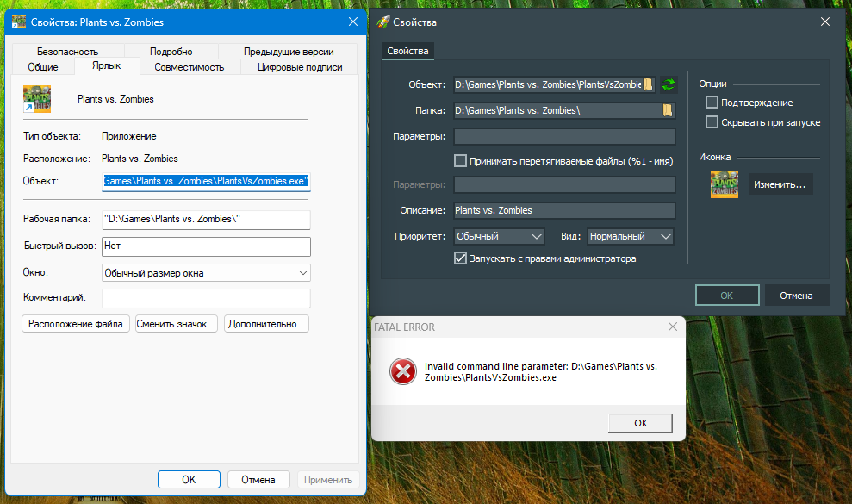Viewport: 852px width, 504px height.
Task: Switch to the Совместимость tab
Action: tap(189, 67)
